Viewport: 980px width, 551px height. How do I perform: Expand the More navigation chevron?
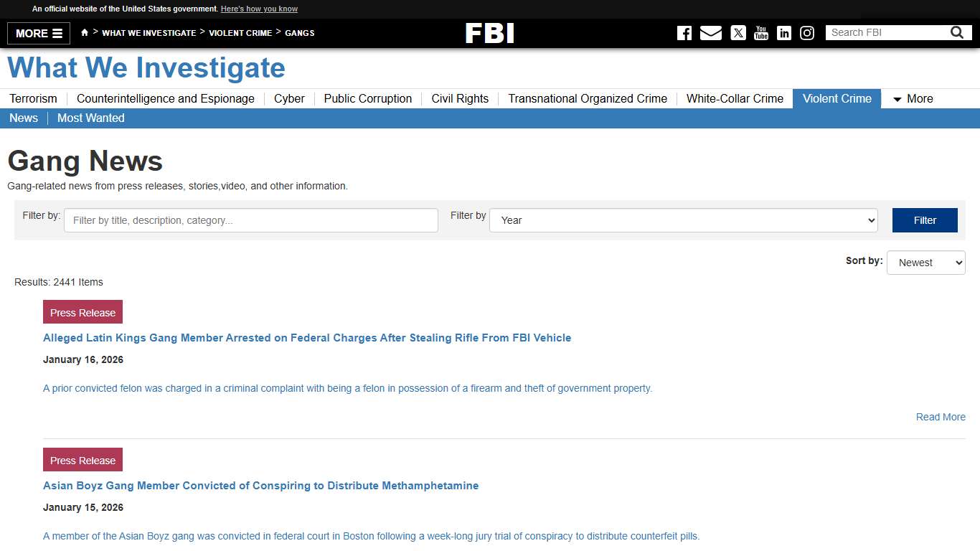coord(911,98)
